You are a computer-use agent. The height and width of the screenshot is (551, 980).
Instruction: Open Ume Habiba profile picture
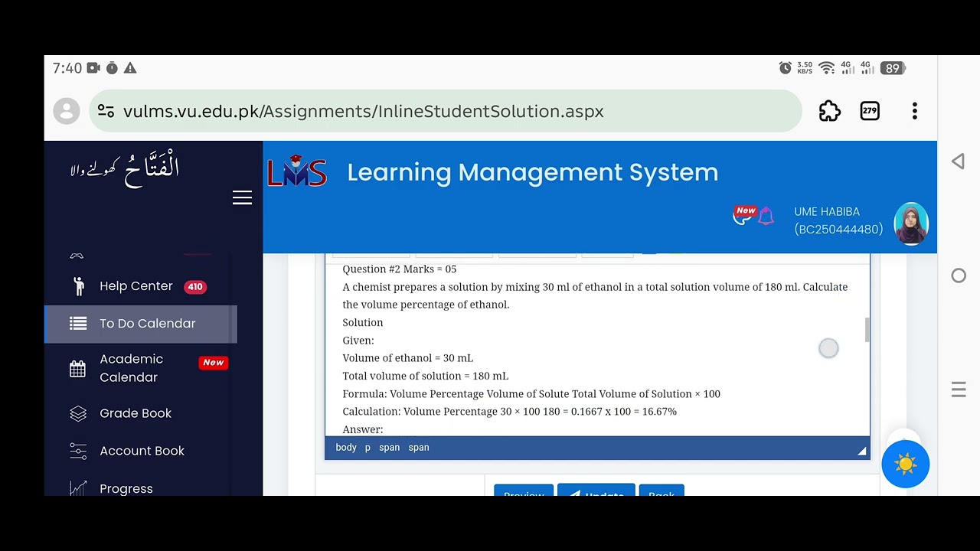coord(911,223)
